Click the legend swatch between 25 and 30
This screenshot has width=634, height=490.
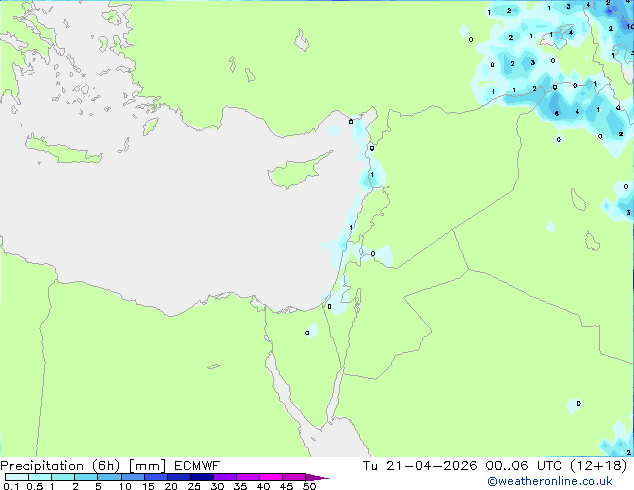click(202, 477)
